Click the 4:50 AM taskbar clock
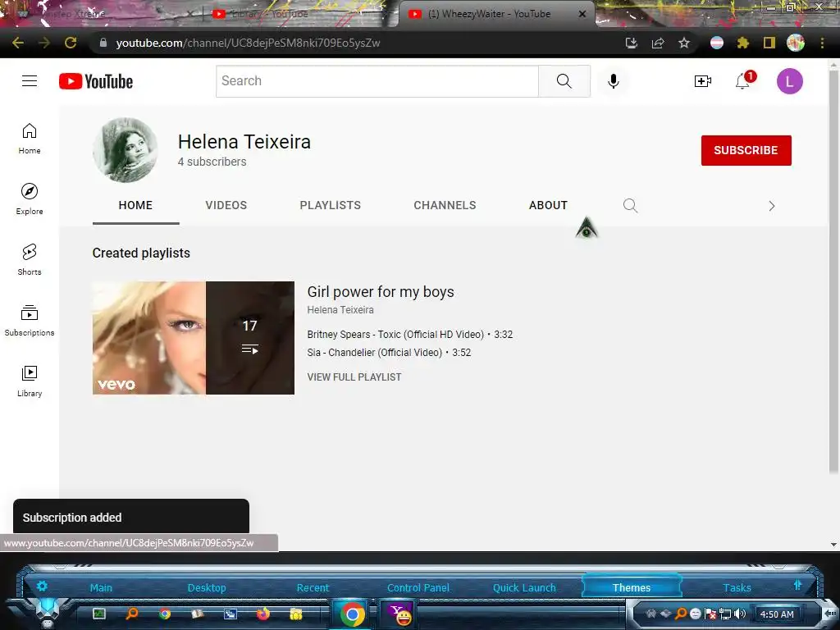Image resolution: width=840 pixels, height=630 pixels. [777, 614]
